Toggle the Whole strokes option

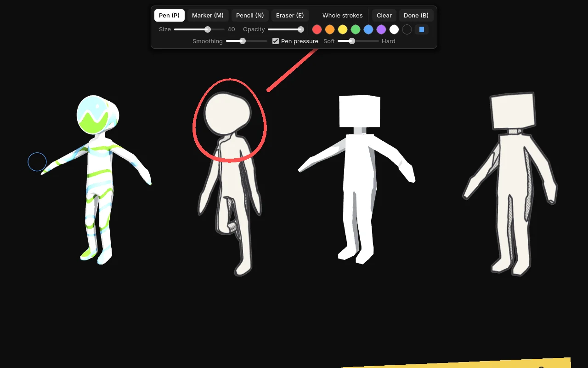tap(342, 16)
